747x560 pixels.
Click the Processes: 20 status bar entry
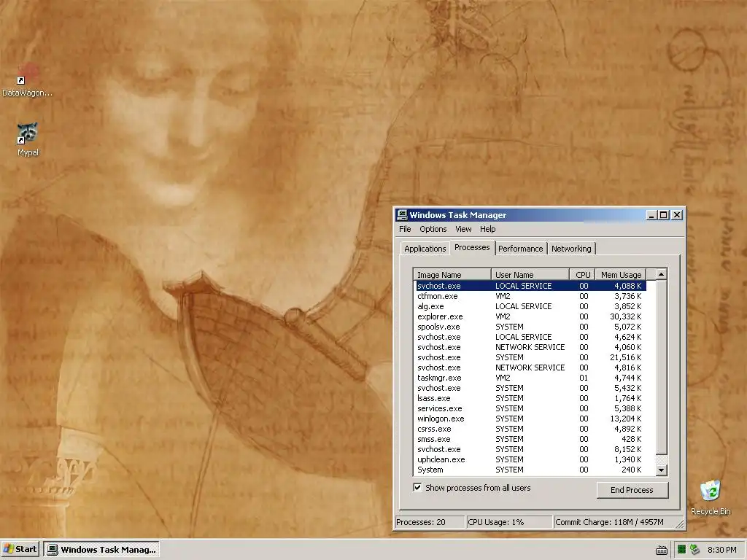click(430, 522)
